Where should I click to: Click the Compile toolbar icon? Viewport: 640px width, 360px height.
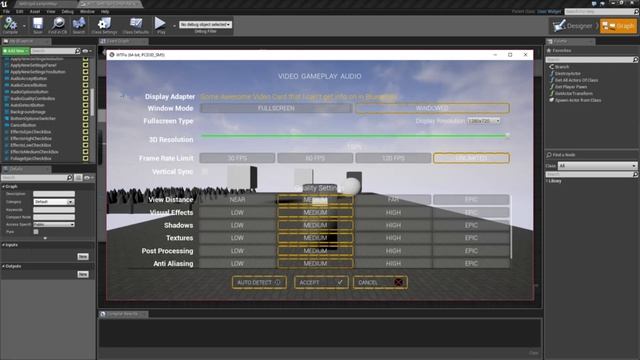click(x=10, y=24)
